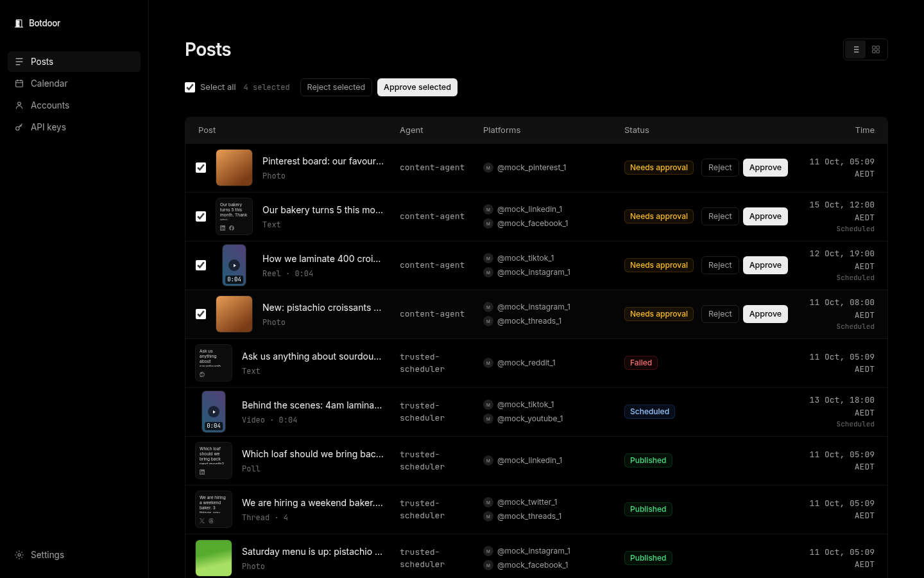Open post titled We are hiring a weekend baker
This screenshot has width=924, height=578.
[x=312, y=503]
